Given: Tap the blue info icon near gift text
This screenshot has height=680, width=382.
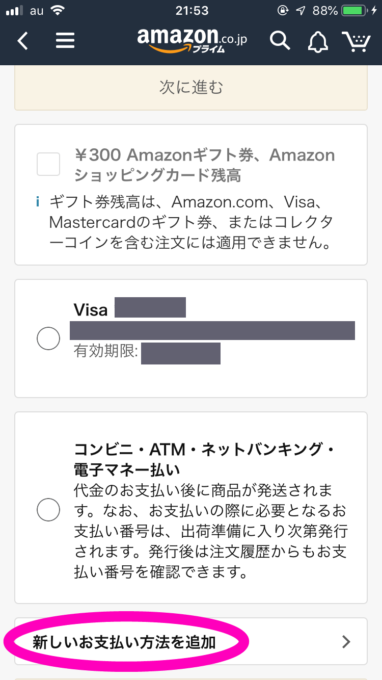Looking at the screenshot, I should pyautogui.click(x=38, y=202).
